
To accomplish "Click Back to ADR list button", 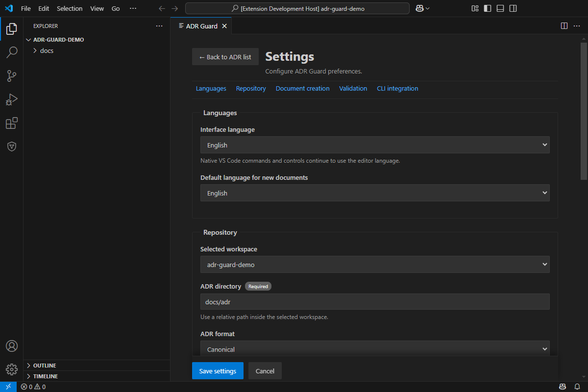I will click(x=225, y=57).
